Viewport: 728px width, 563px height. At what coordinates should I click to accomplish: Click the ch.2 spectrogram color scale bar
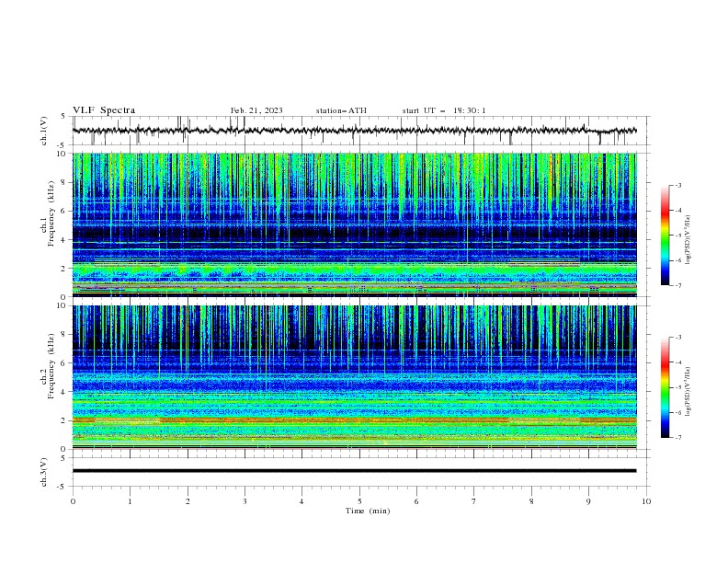[665, 387]
